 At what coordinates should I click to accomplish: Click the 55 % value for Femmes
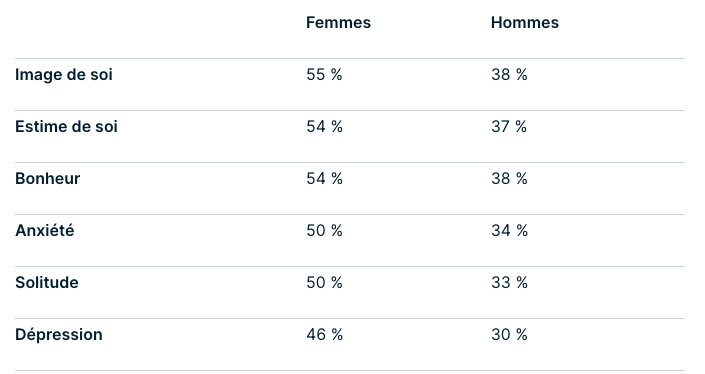[324, 75]
